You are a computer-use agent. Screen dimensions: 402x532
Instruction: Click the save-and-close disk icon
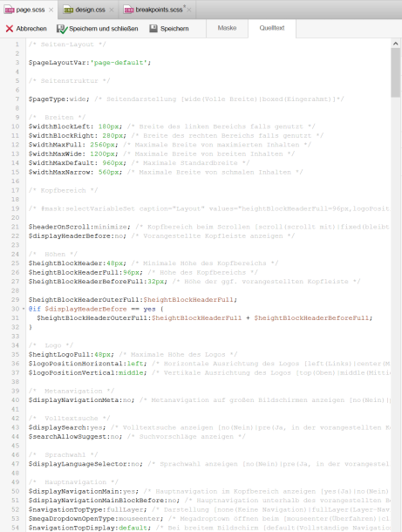[62, 29]
